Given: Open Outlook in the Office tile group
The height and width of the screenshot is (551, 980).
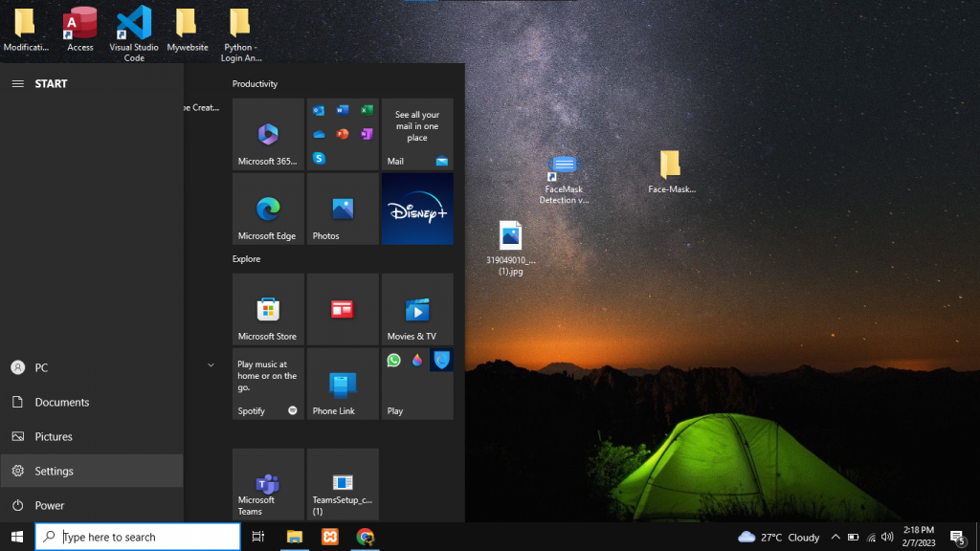Looking at the screenshot, I should [319, 111].
